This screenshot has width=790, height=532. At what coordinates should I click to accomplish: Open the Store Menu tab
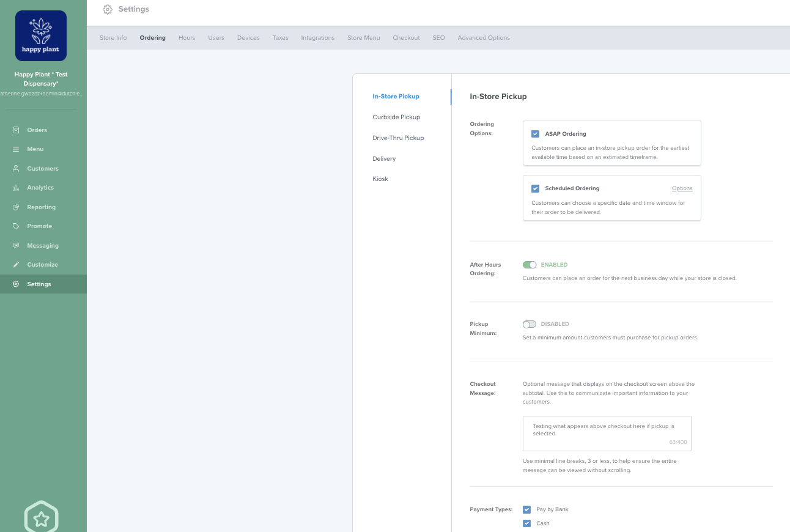(x=364, y=38)
